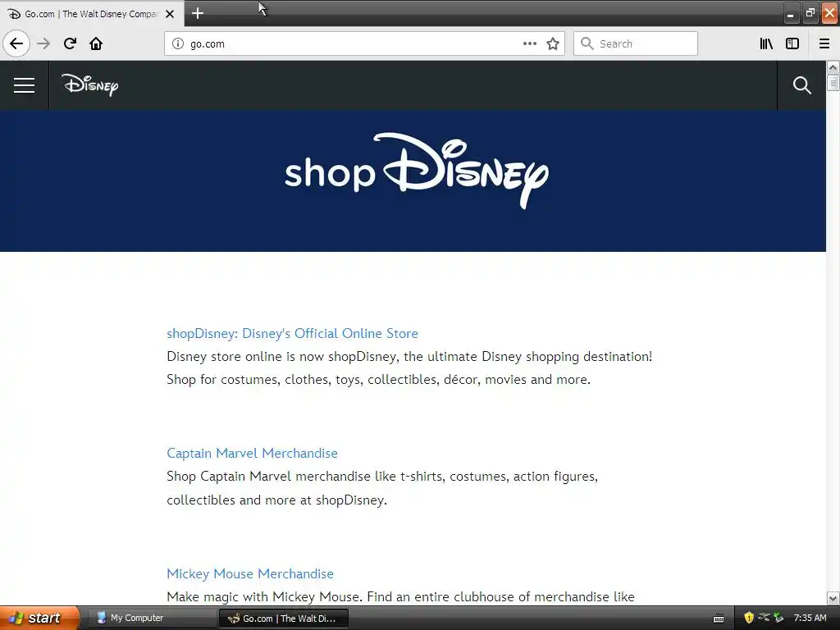Screen dimensions: 840x630
Task: Open the Disney site search
Action: click(801, 85)
